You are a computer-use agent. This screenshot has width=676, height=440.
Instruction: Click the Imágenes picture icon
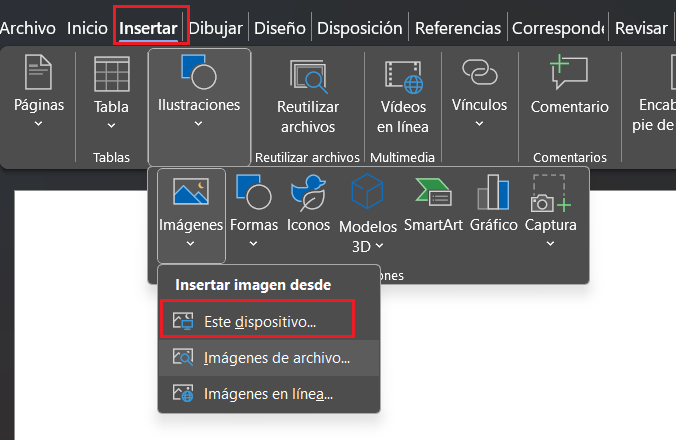[191, 191]
